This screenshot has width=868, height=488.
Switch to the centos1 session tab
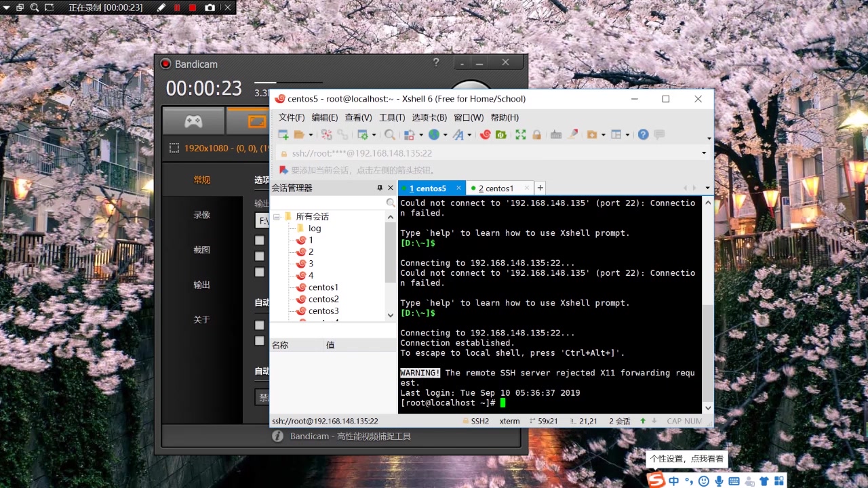click(500, 188)
